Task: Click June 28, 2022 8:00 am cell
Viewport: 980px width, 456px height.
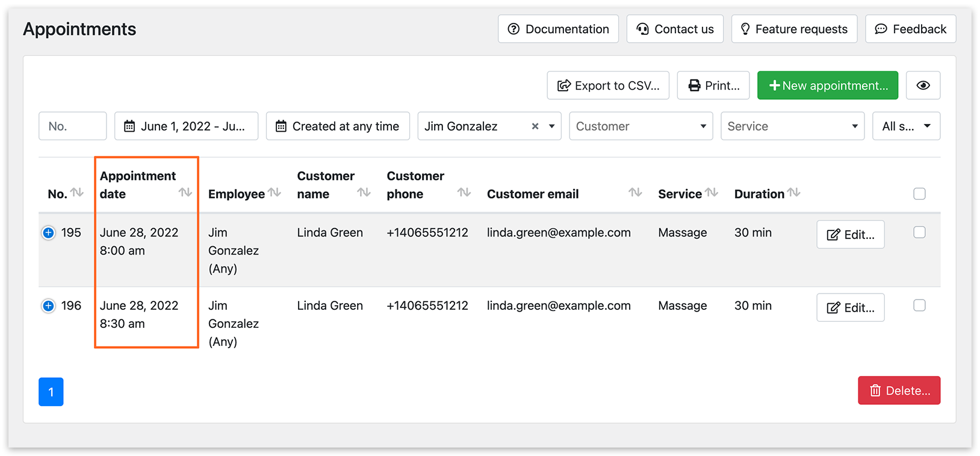Action: click(139, 241)
